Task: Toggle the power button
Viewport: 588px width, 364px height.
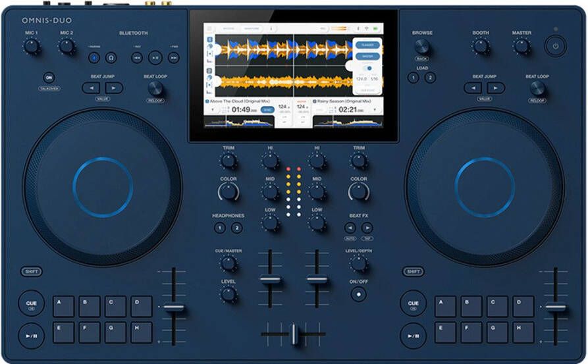Action: (x=555, y=46)
